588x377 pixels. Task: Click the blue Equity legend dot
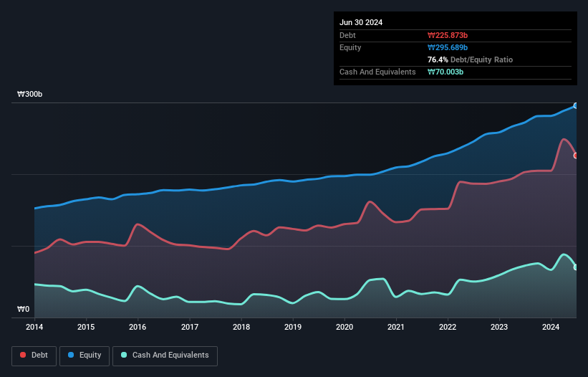click(x=71, y=355)
